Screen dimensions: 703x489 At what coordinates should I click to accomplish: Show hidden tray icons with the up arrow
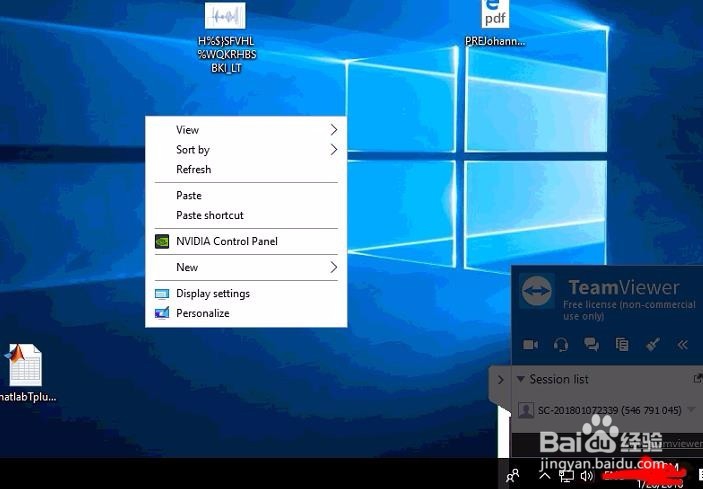pyautogui.click(x=545, y=476)
